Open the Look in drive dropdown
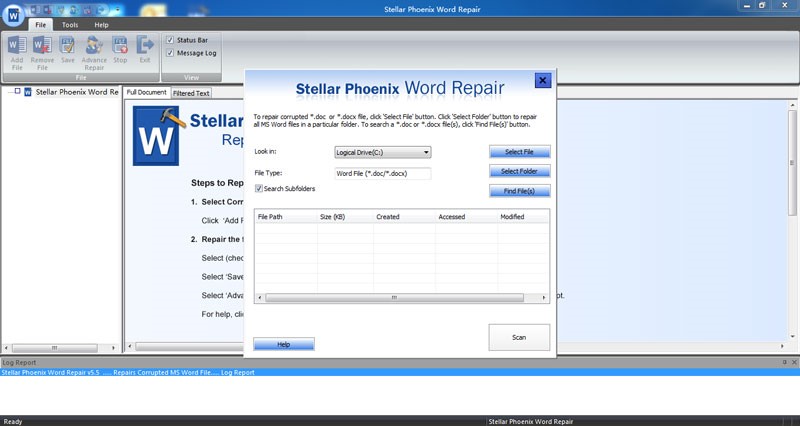The width and height of the screenshot is (800, 426). [x=383, y=152]
